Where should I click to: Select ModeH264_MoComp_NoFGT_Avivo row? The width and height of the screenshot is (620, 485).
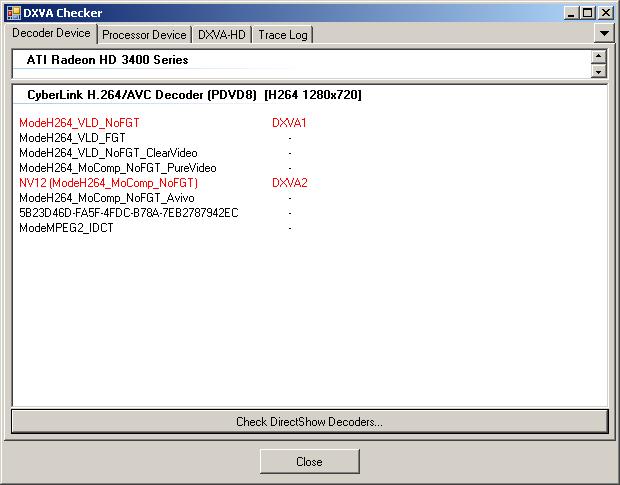click(x=107, y=198)
